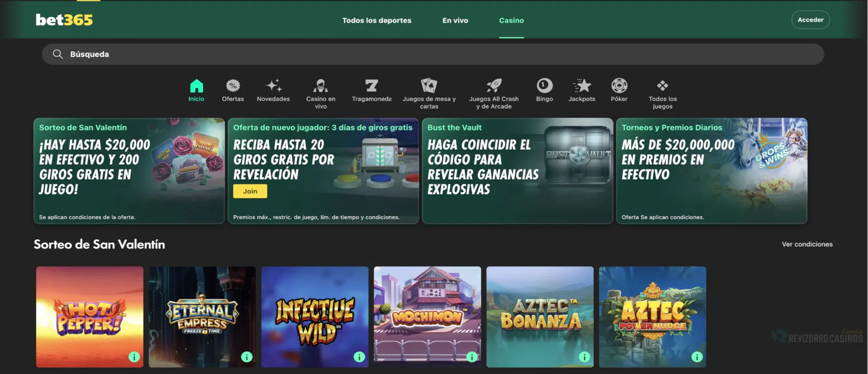This screenshot has width=868, height=374.
Task: Click the bet365 logo
Action: [64, 20]
